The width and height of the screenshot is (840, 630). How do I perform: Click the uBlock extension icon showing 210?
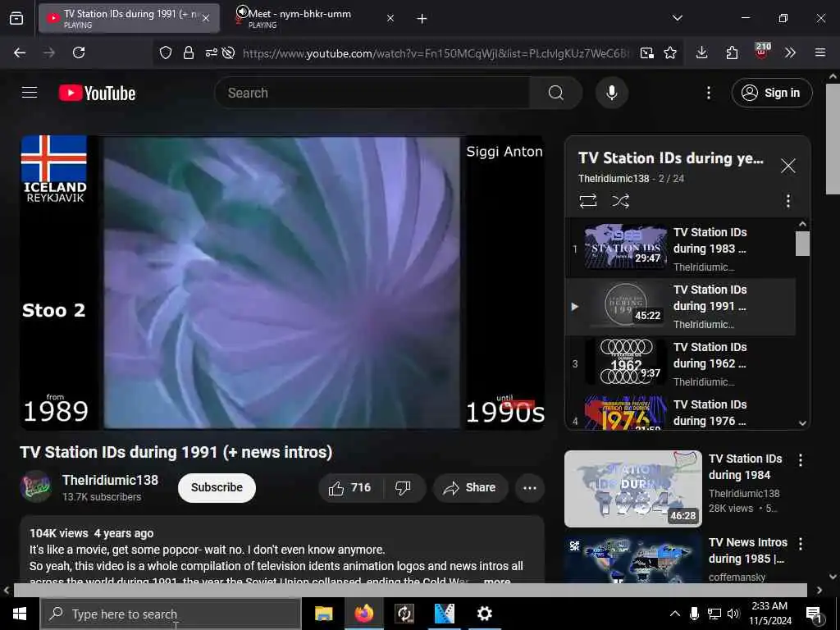762,52
